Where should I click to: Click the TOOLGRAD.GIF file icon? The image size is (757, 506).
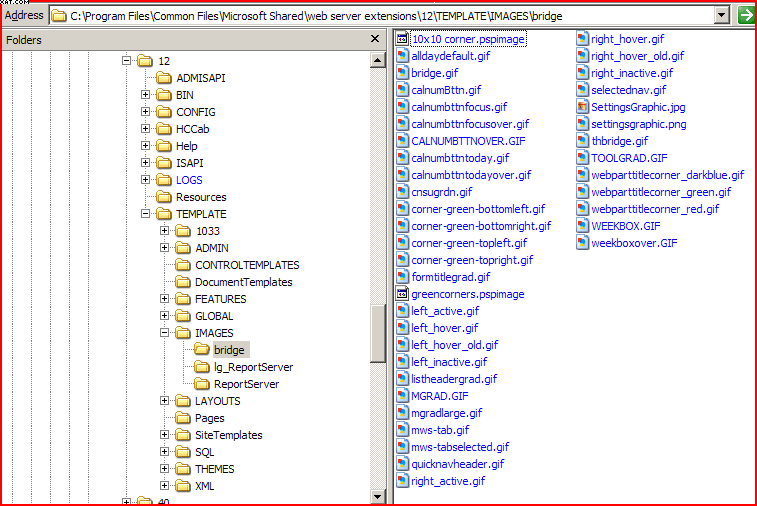[x=582, y=158]
